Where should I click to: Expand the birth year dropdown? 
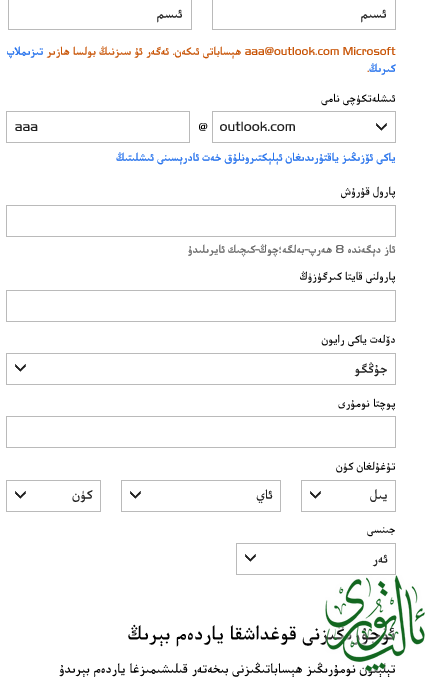(x=348, y=496)
